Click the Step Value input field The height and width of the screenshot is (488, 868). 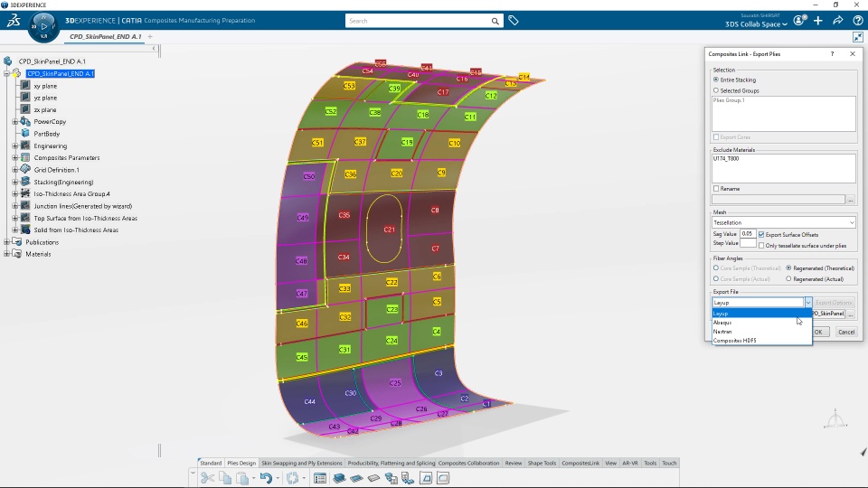tap(748, 243)
